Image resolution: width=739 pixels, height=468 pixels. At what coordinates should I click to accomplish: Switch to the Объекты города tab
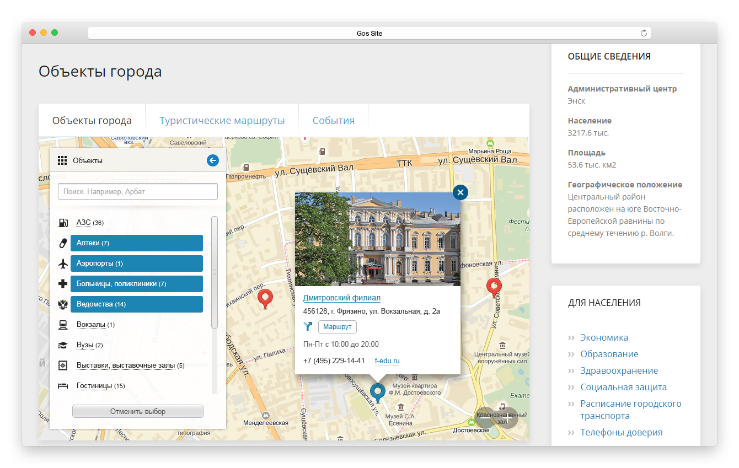(x=92, y=121)
